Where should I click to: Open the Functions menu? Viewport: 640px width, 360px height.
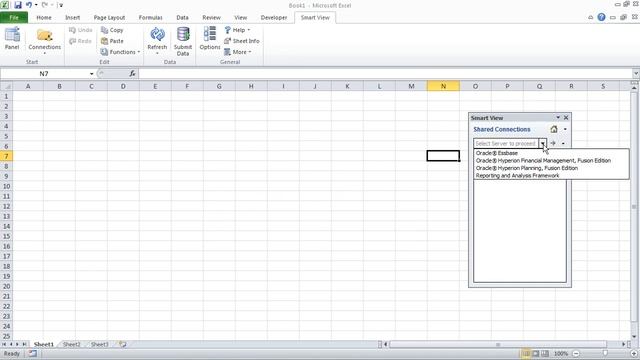pos(120,52)
